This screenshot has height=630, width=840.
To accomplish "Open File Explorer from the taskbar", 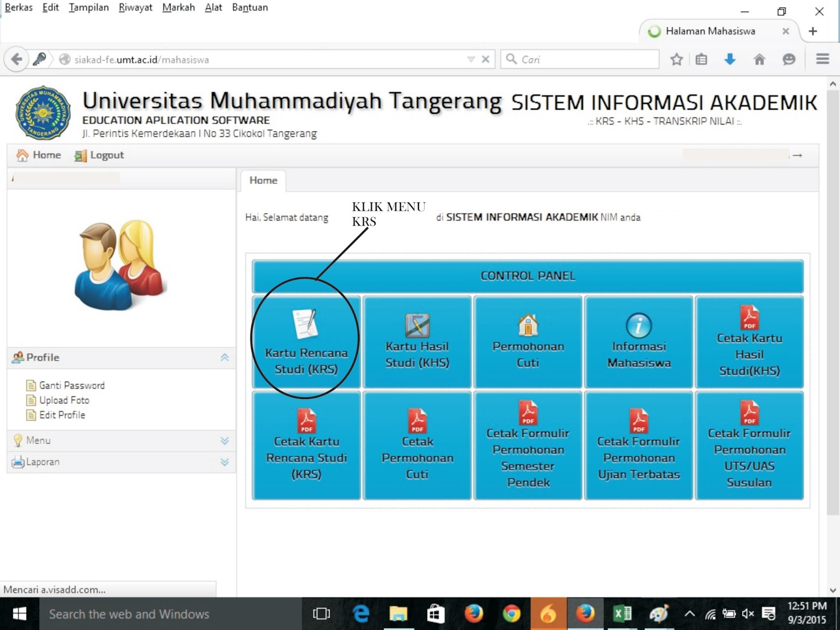I will (x=398, y=614).
